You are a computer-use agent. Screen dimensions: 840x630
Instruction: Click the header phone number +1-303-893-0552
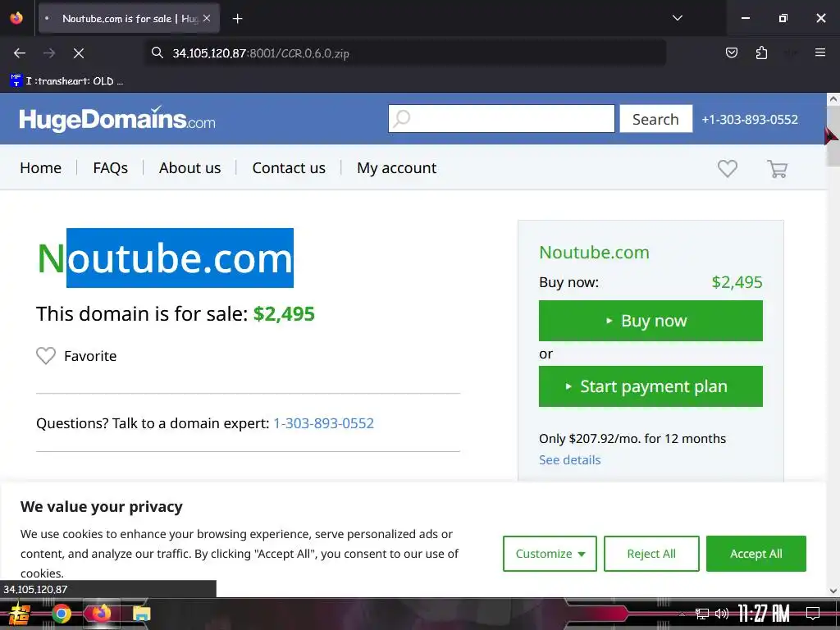tap(750, 120)
